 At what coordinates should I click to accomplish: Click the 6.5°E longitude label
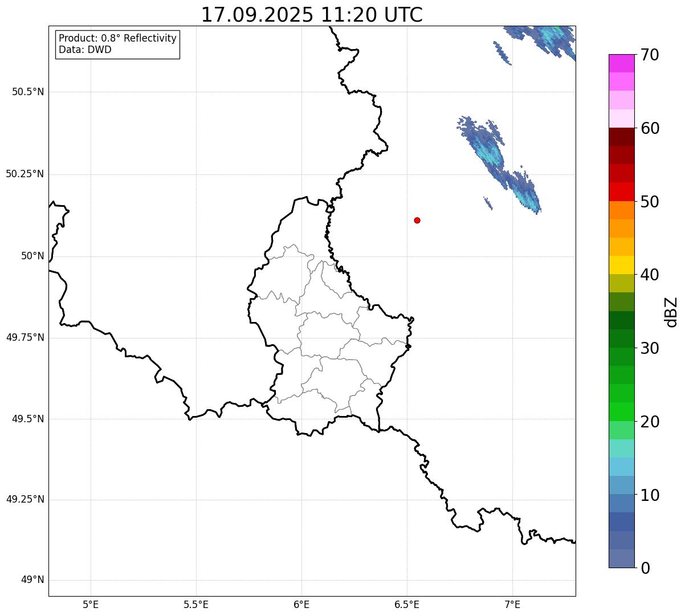(x=407, y=604)
